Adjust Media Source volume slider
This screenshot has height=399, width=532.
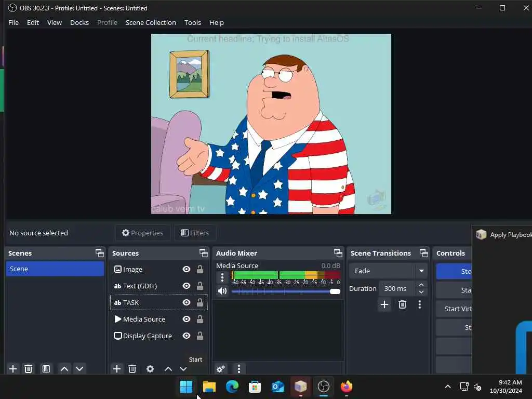click(x=286, y=291)
